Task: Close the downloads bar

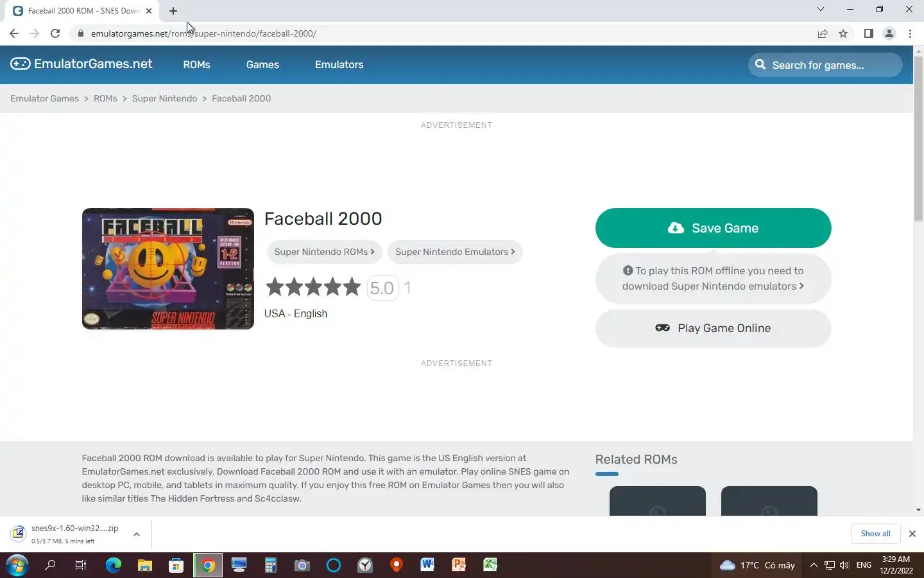Action: 912,534
